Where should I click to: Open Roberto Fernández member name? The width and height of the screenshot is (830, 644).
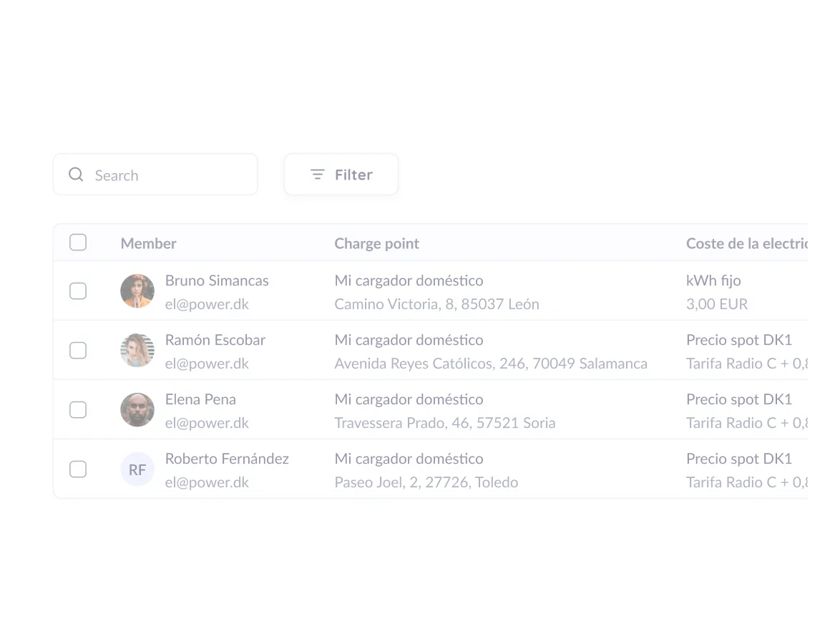pyautogui.click(x=227, y=458)
